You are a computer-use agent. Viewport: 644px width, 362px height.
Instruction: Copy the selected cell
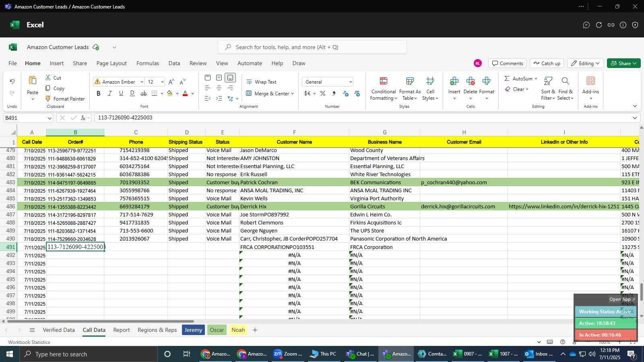55,88
